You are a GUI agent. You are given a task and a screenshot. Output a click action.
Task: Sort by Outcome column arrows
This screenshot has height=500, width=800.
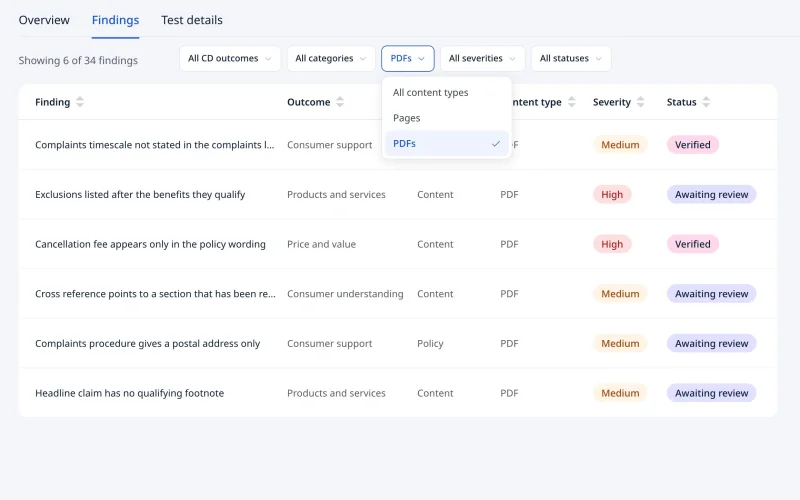click(x=340, y=102)
